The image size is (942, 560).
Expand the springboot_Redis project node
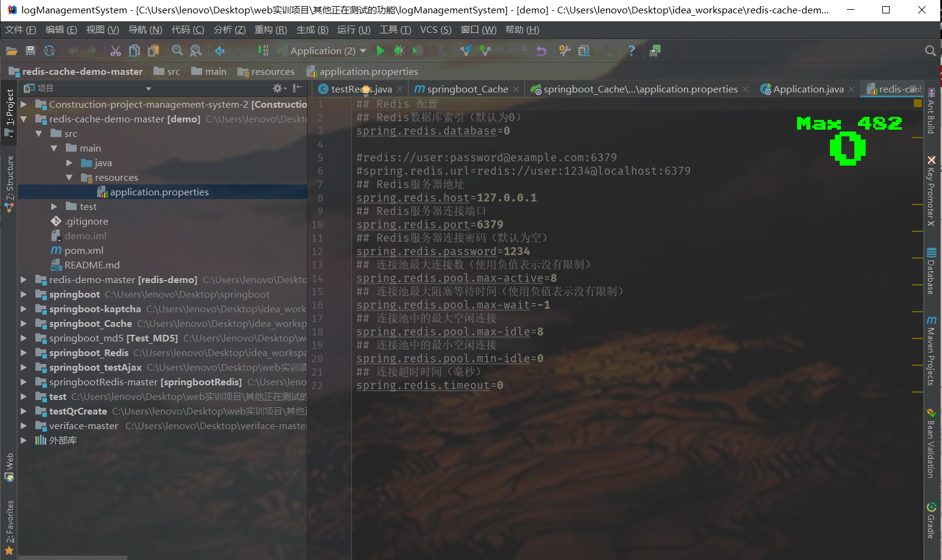coord(24,353)
